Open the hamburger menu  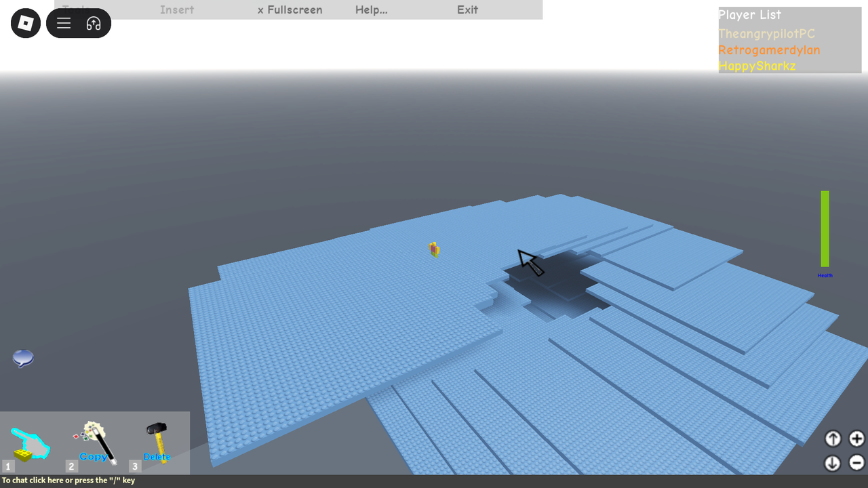coord(64,24)
